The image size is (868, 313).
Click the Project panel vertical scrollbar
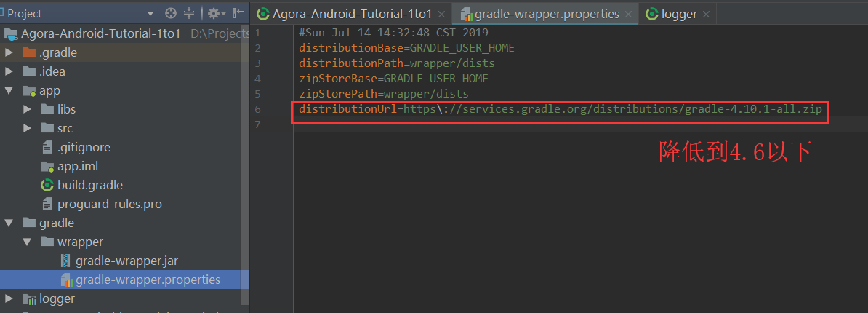(245, 166)
